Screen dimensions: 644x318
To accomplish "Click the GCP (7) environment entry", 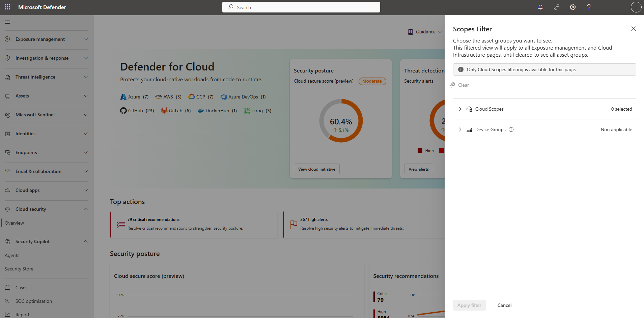I will (201, 97).
